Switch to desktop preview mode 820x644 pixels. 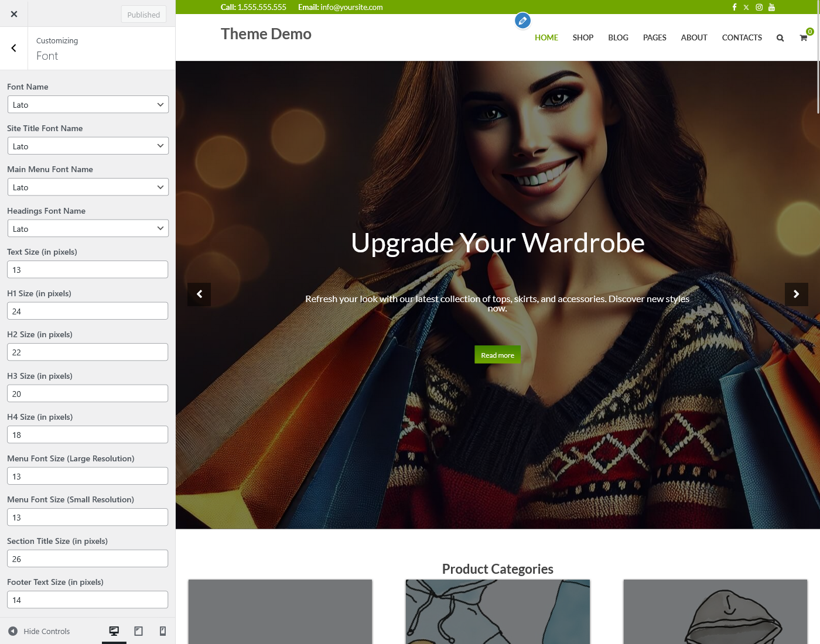pos(114,631)
